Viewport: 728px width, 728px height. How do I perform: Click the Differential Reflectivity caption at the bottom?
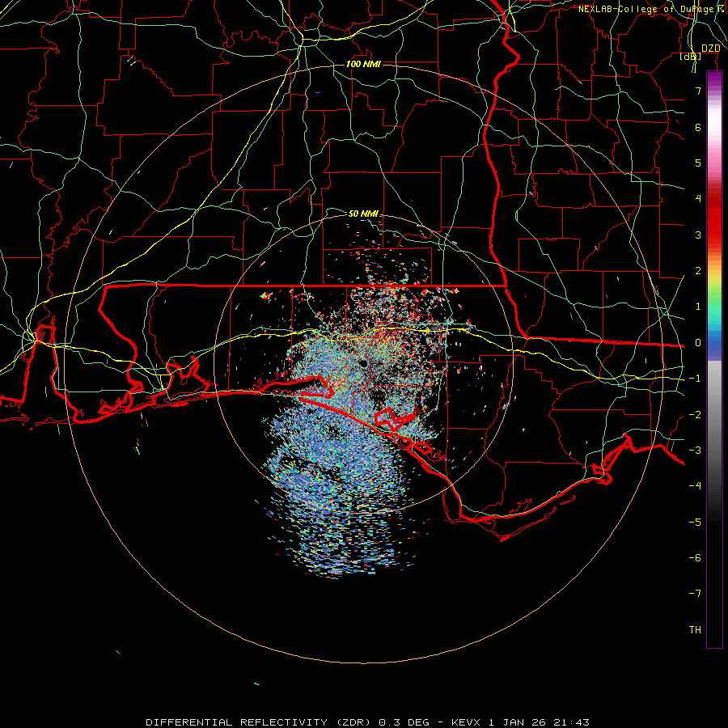coord(367,722)
